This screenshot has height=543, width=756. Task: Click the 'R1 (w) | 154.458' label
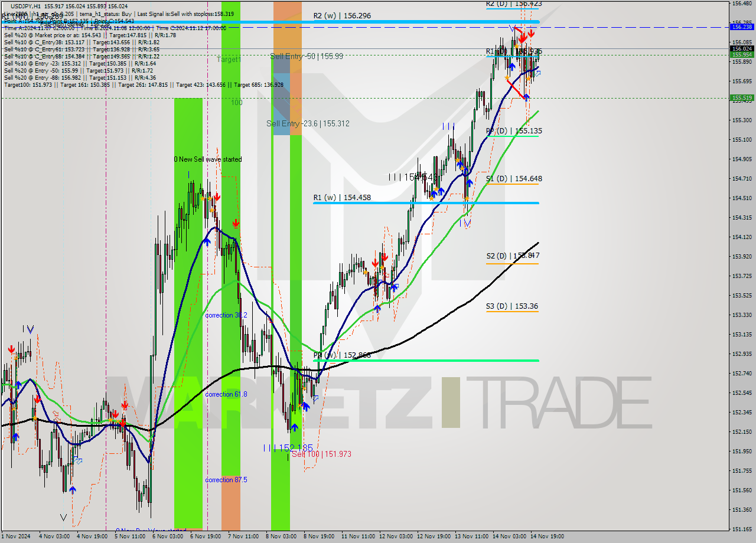pos(342,198)
